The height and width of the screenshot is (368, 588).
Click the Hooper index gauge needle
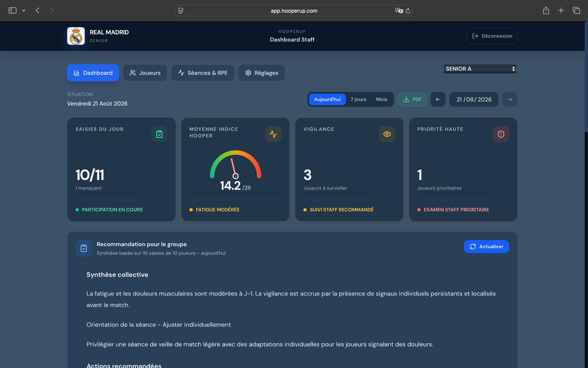tap(233, 168)
